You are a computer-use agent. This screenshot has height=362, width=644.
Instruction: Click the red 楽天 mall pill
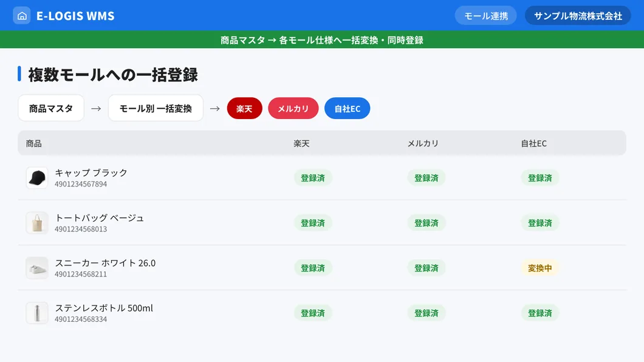pos(244,108)
